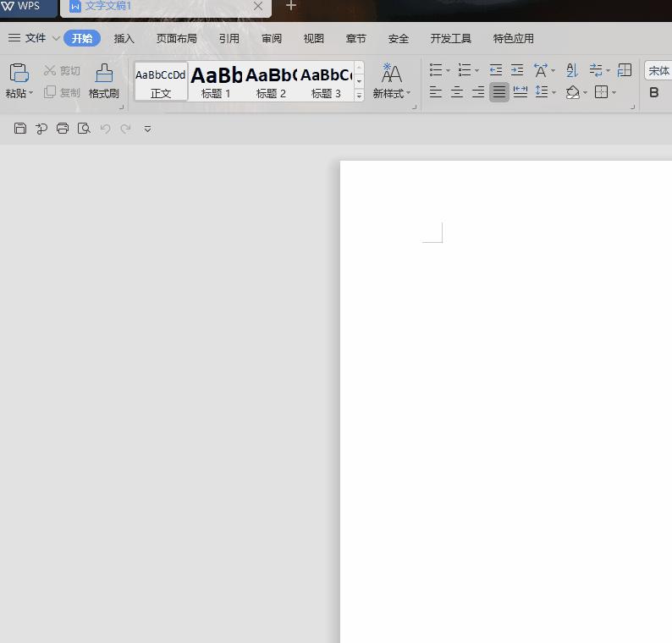Toggle Bold (B) formatting
672x643 pixels.
pyautogui.click(x=654, y=92)
